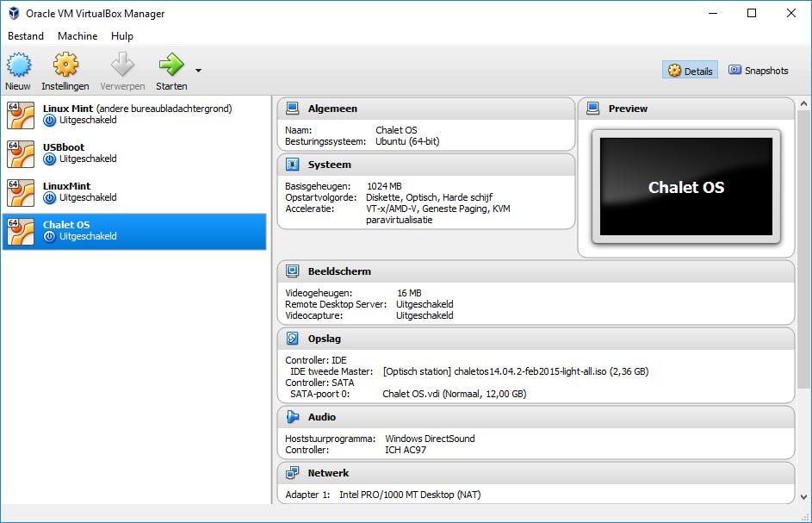Click the Chalet OS 64-bit OS icon

pyautogui.click(x=21, y=232)
